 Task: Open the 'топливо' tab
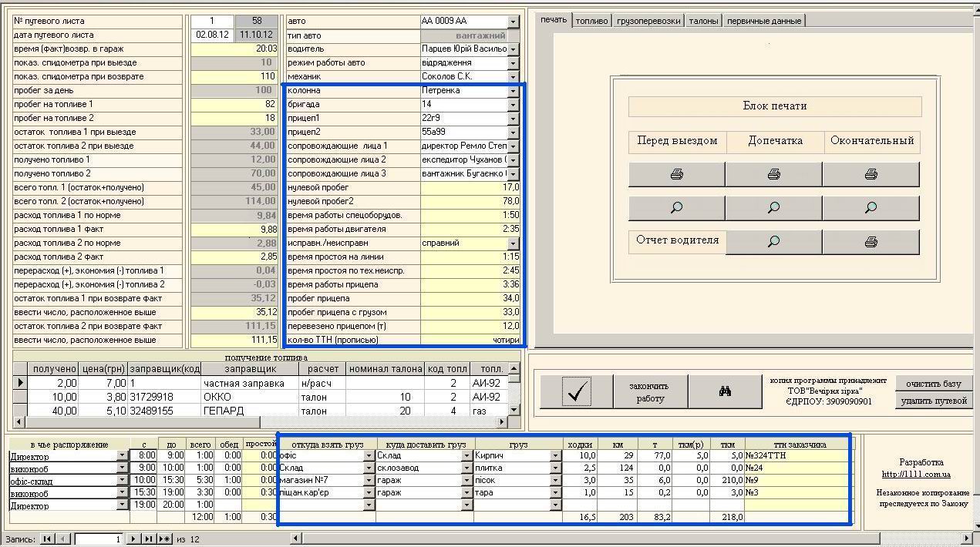pyautogui.click(x=592, y=21)
